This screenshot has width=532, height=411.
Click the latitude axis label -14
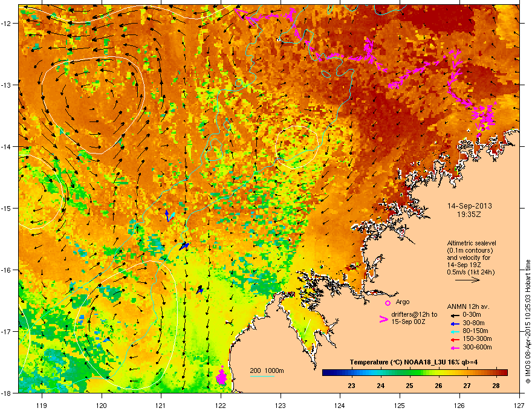6,147
